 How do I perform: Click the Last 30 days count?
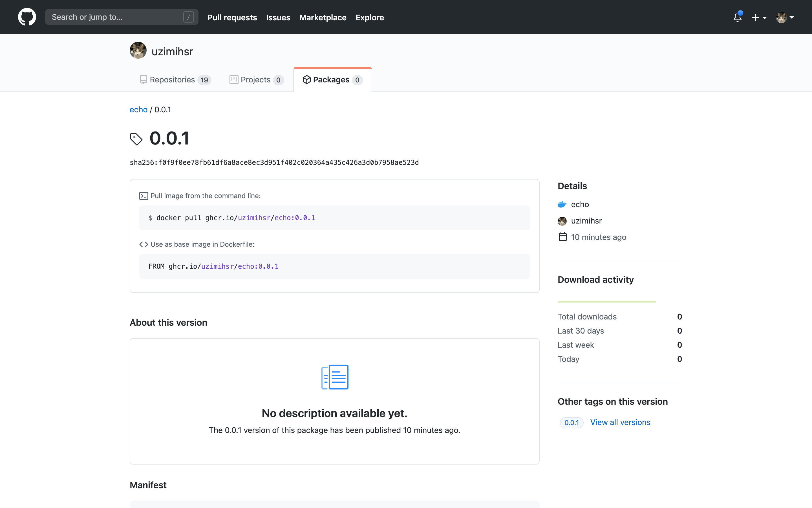point(679,331)
